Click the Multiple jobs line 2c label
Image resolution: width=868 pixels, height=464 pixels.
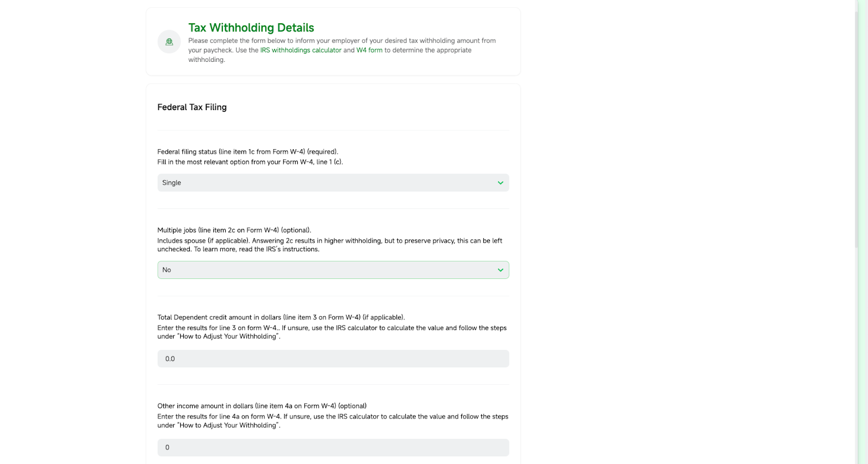pos(234,230)
